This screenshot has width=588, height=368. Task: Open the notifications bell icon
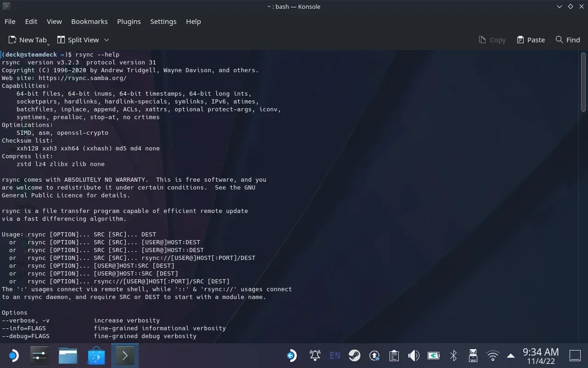(x=315, y=355)
